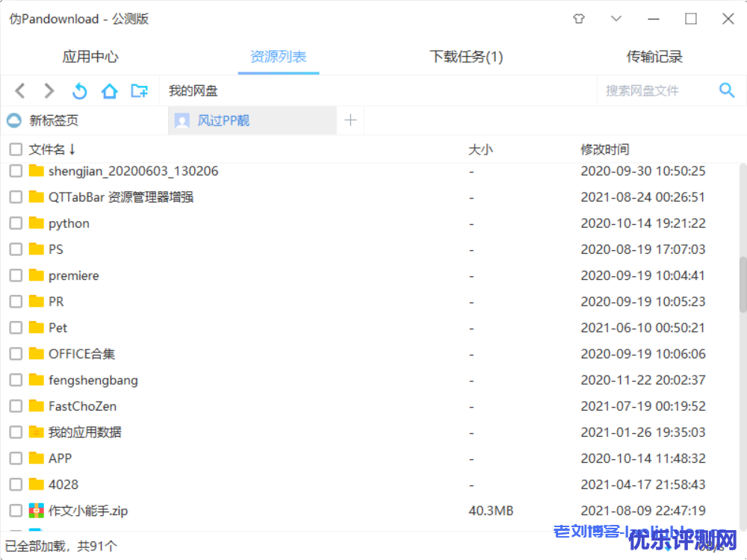Click the premiere folder icon
Screen dimensions: 747x560
pos(36,276)
